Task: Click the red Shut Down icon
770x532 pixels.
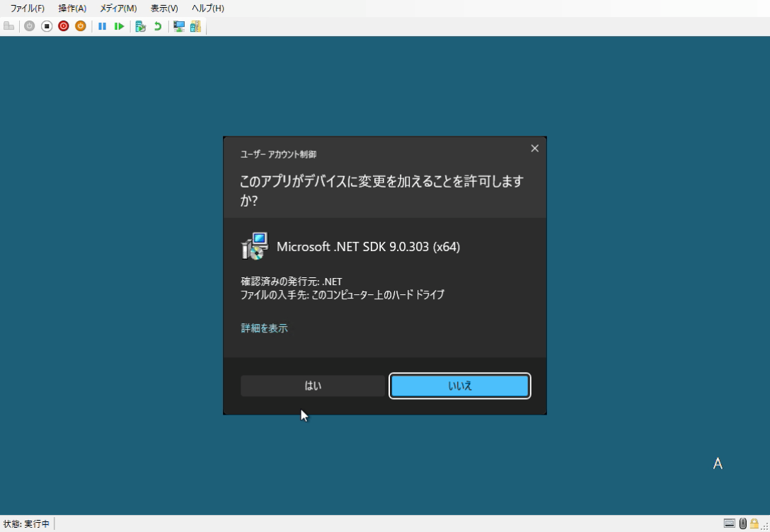Action: point(64,26)
